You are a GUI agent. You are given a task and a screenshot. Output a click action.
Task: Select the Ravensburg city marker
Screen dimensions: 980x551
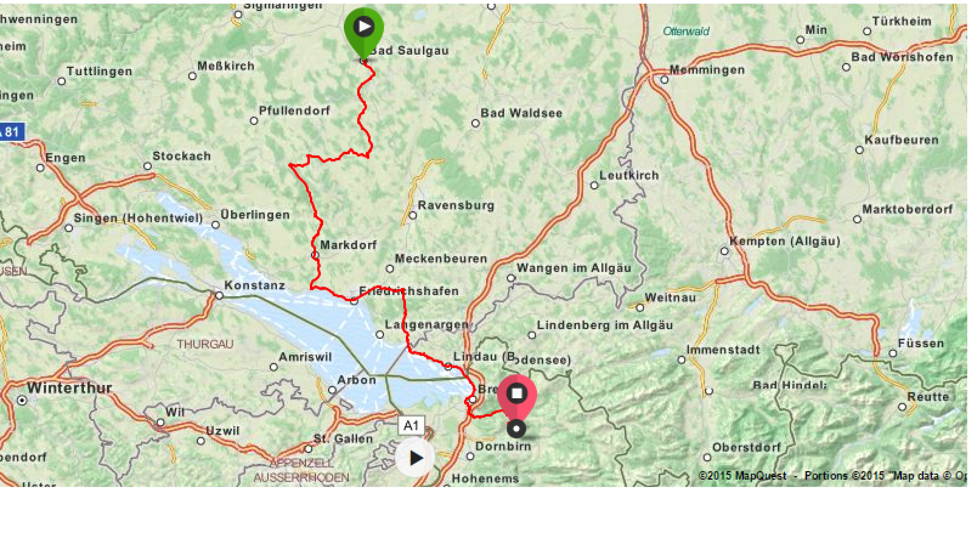pos(413,216)
